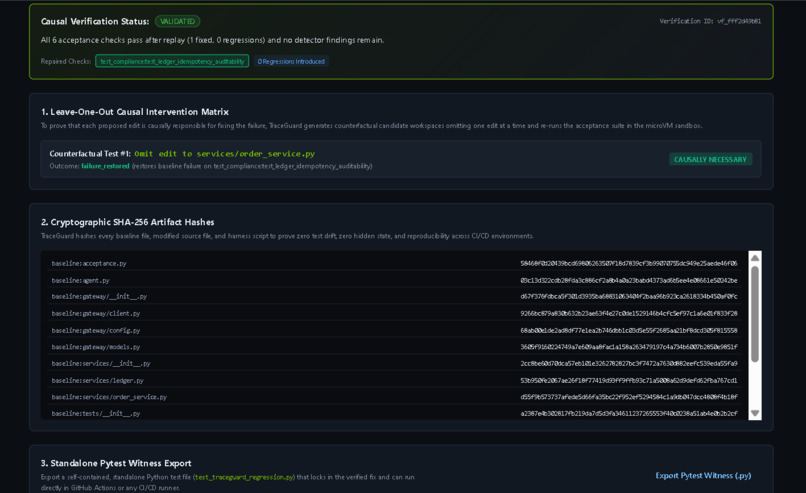The height and width of the screenshot is (493, 806).
Task: Click the test_traceguard_regression.py filename
Action: tap(244, 477)
